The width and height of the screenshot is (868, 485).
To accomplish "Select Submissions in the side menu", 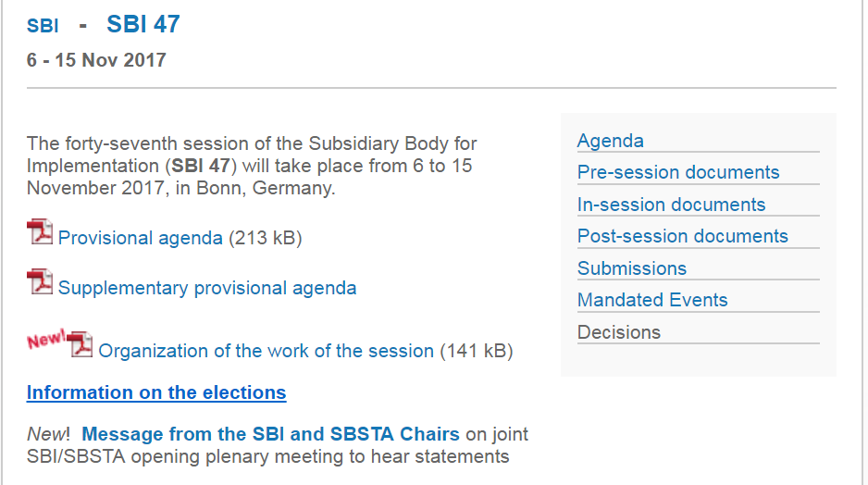I will point(632,268).
